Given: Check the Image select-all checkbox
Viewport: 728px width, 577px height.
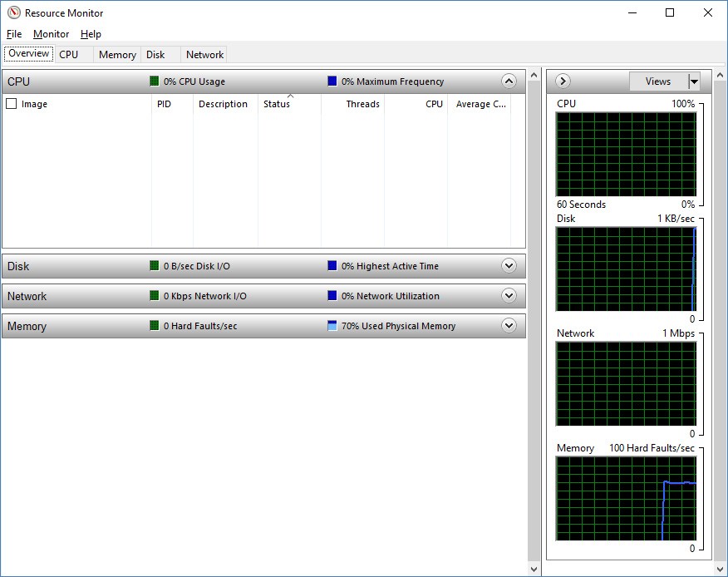Looking at the screenshot, I should pyautogui.click(x=12, y=104).
